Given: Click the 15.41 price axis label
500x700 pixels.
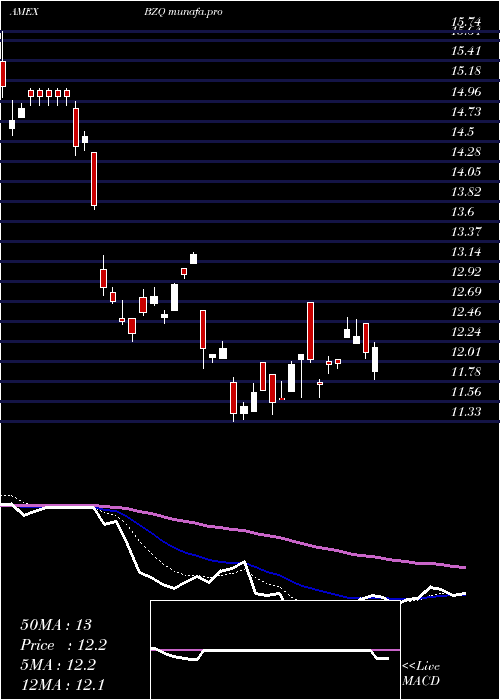Looking at the screenshot, I should point(466,51).
